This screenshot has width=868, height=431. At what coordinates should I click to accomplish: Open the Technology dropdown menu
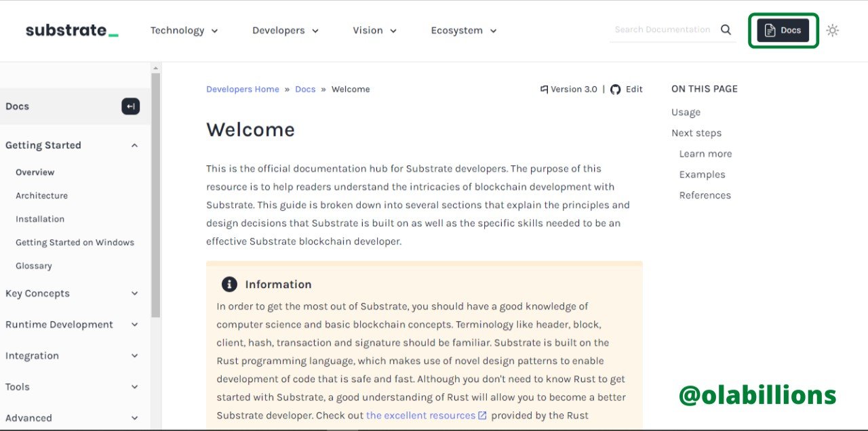[x=184, y=30]
